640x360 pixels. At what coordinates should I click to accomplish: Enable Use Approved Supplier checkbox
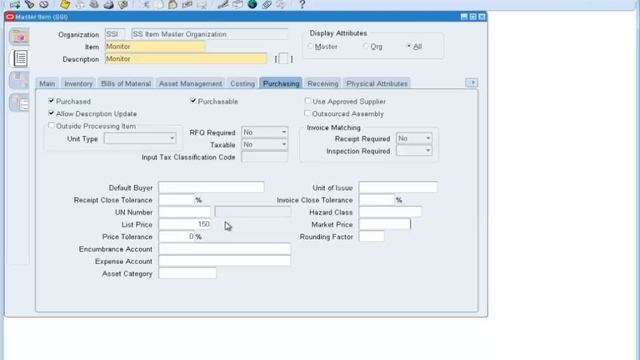pos(308,101)
